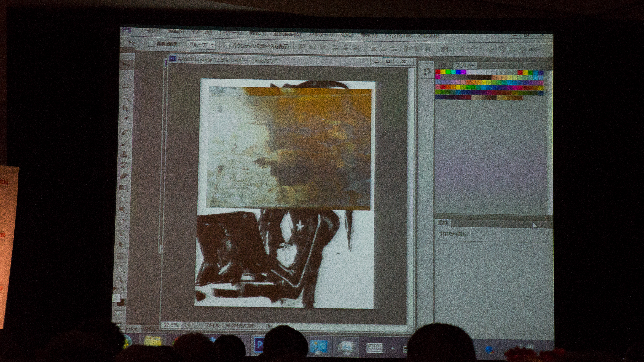Viewport: 644px width, 362px height.
Task: Select the Eyedropper tool
Action: pos(125,120)
